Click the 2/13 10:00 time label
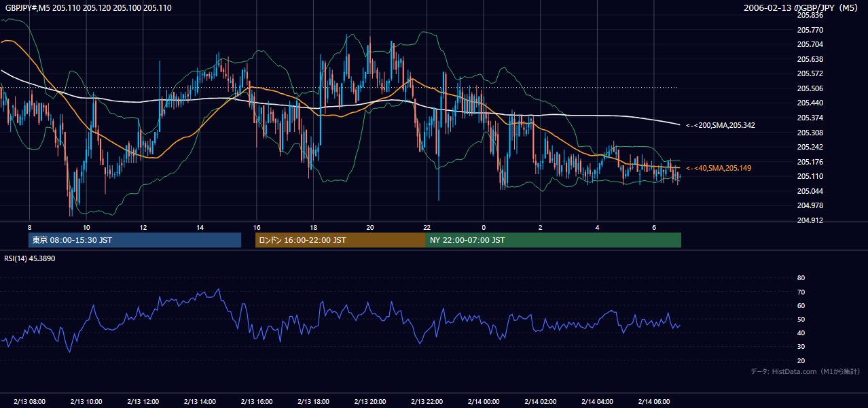The width and height of the screenshot is (868, 408). (x=86, y=401)
